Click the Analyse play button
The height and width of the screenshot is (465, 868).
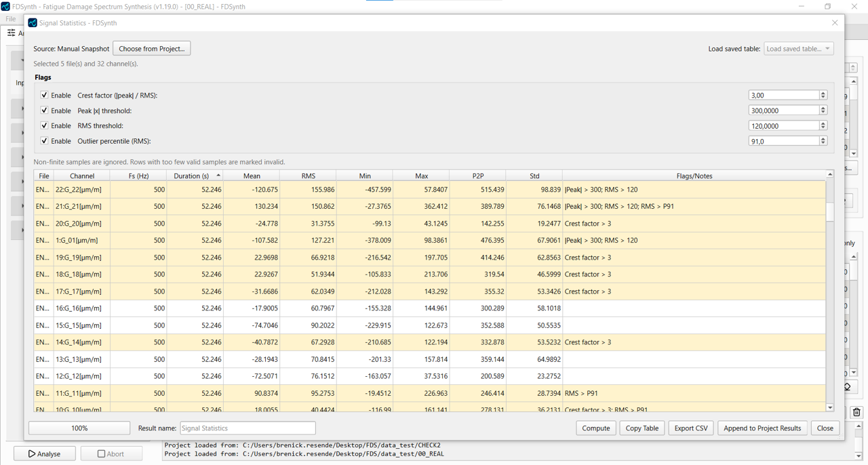pos(45,453)
